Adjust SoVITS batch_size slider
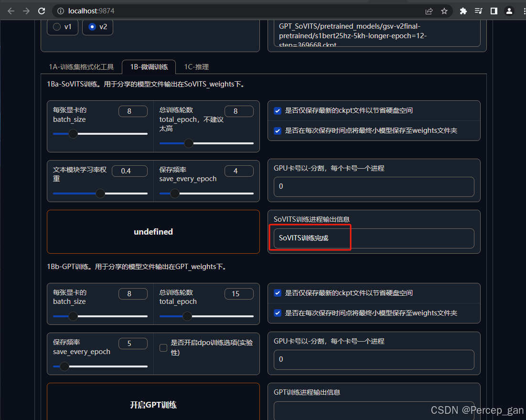The height and width of the screenshot is (420, 526). (x=100, y=134)
